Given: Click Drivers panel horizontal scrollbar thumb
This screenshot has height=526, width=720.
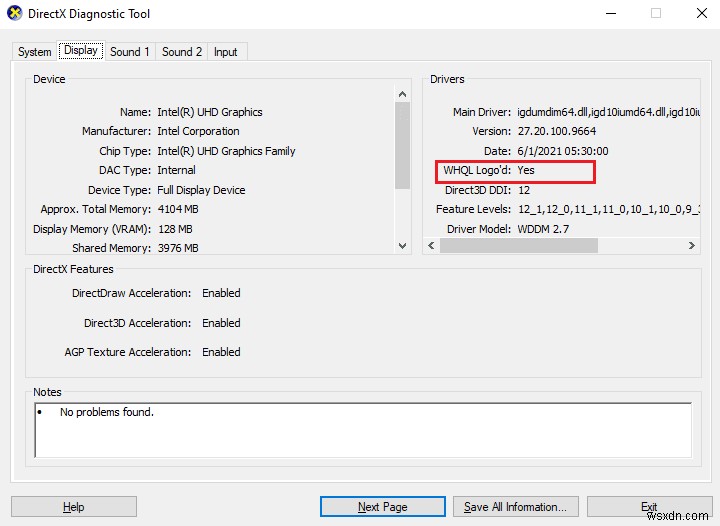Looking at the screenshot, I should pyautogui.click(x=519, y=246).
